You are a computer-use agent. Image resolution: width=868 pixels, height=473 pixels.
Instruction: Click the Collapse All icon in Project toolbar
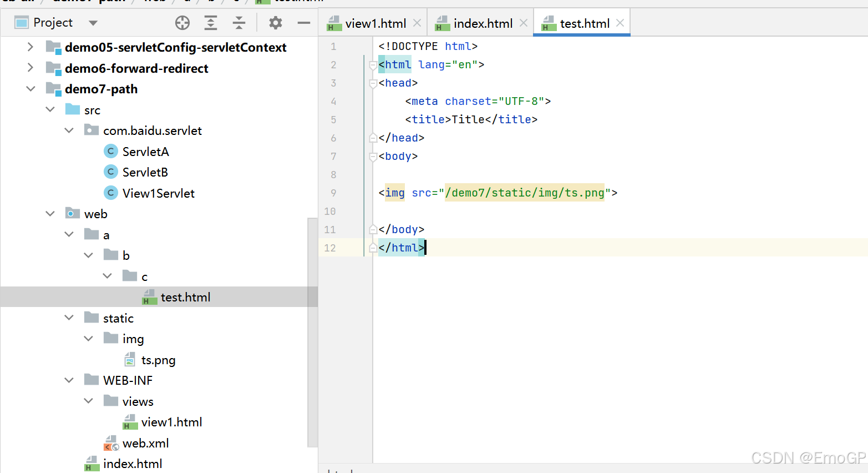click(x=239, y=23)
